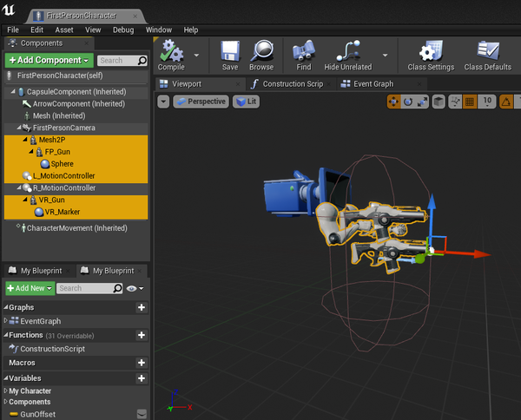Collapse Mesh2P tree node

coord(25,139)
